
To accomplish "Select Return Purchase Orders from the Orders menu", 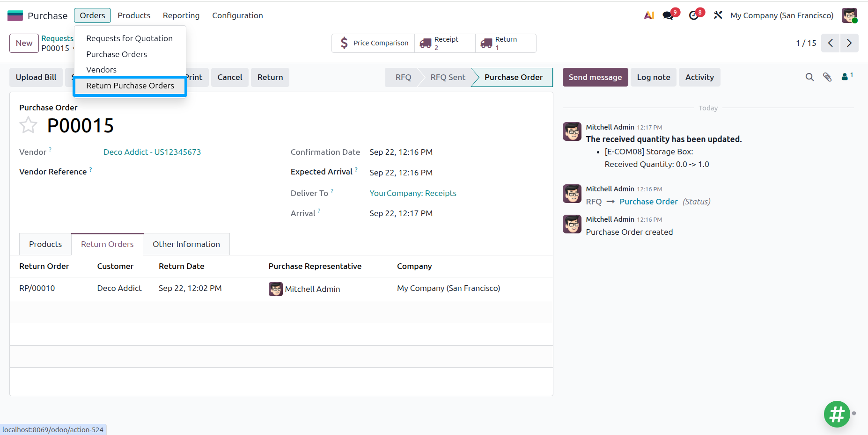I will click(x=130, y=86).
